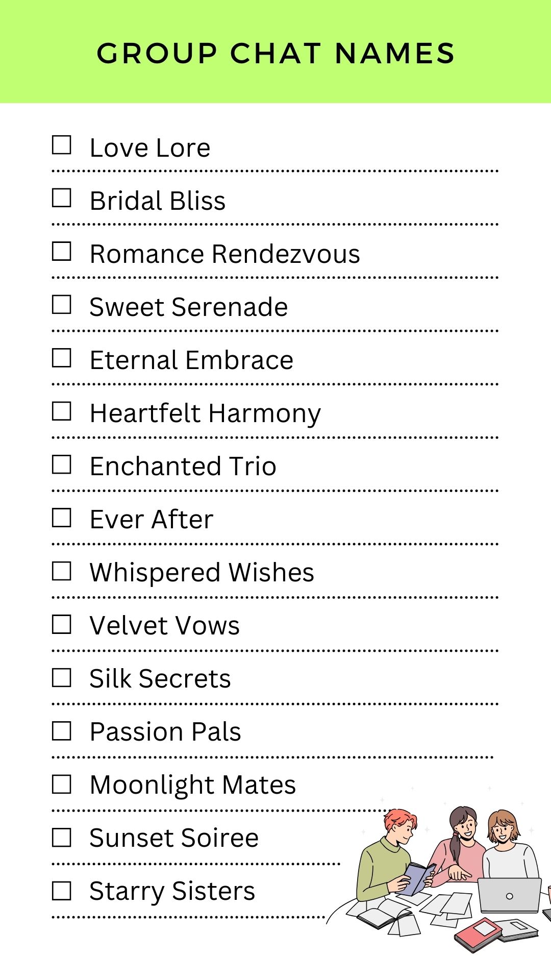
Task: Tick the Moonlight Mates checkbox
Action: [62, 785]
